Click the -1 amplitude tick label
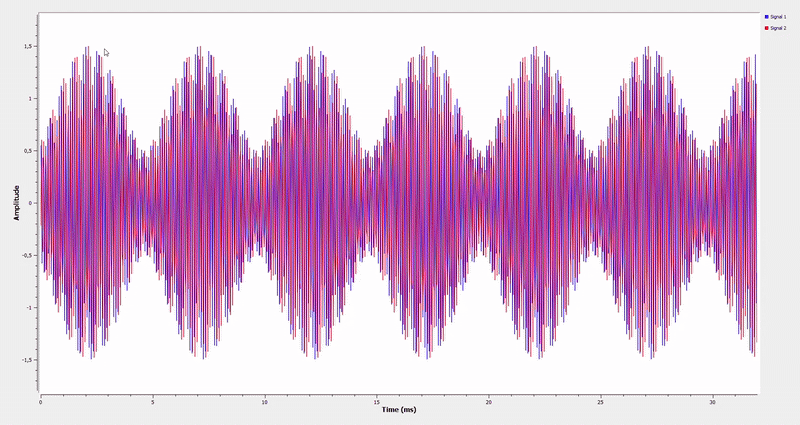This screenshot has height=425, width=800. tap(32, 307)
